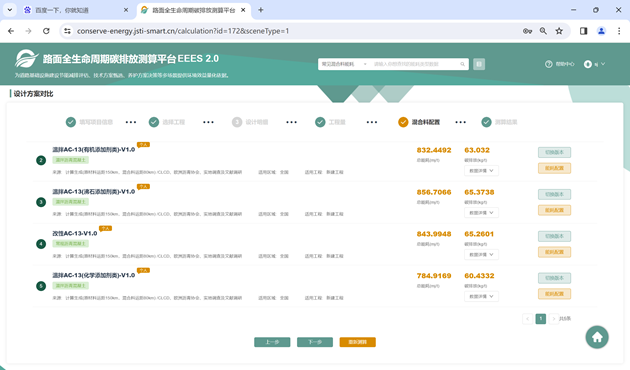The width and height of the screenshot is (630, 370).
Task: Open the tab search chevron at the window's top-left
Action: (x=10, y=10)
